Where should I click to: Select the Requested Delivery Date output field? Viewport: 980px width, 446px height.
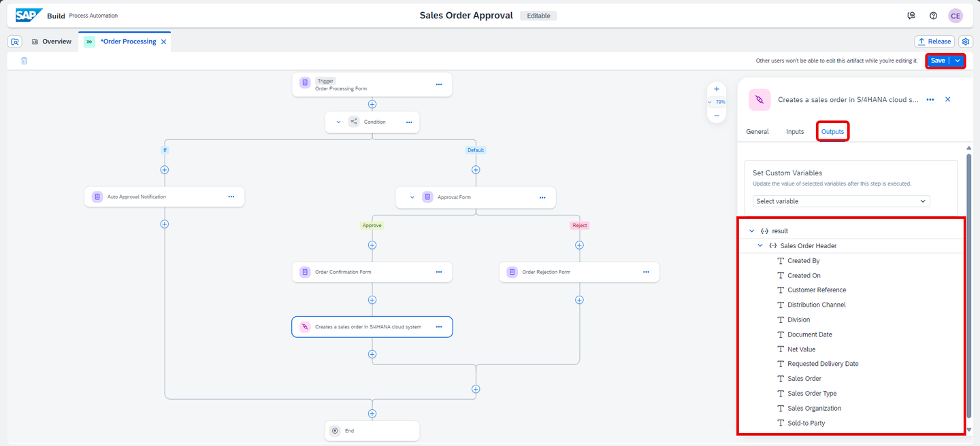[x=823, y=364]
